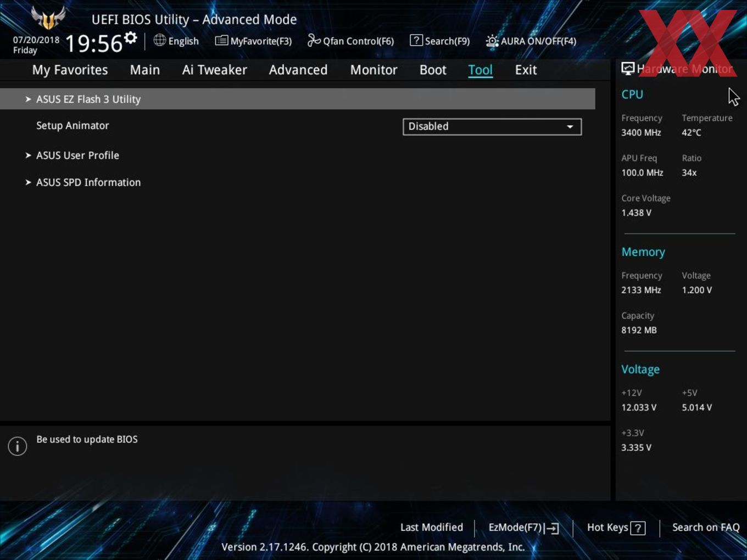Image resolution: width=747 pixels, height=560 pixels.
Task: Click the Hardware Monitor screen icon
Action: (x=628, y=69)
